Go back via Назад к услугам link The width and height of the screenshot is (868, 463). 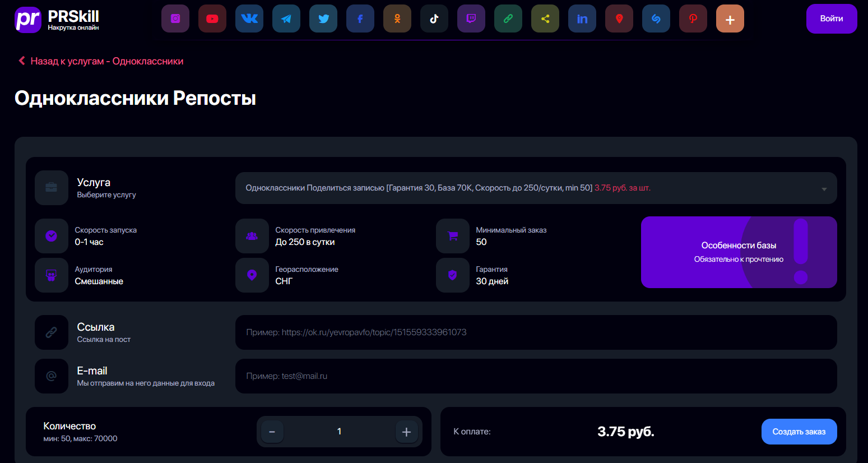click(x=107, y=61)
